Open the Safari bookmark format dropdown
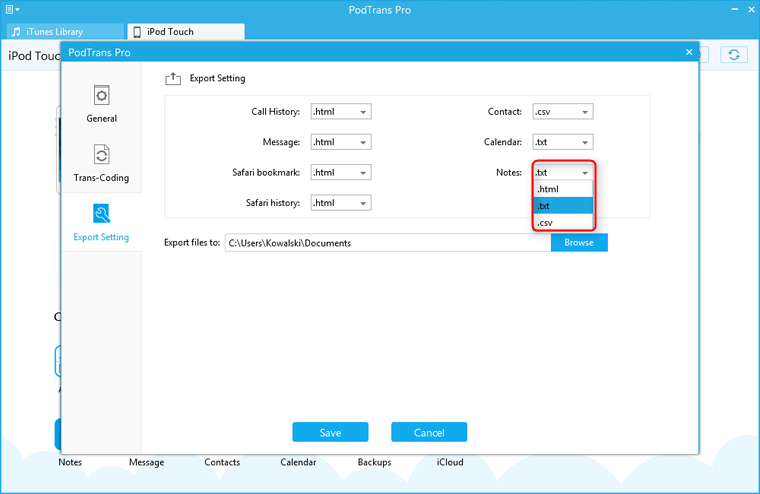 [341, 172]
